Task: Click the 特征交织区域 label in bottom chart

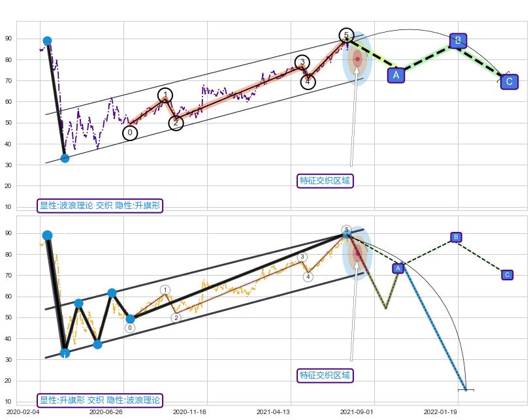Action: click(325, 375)
